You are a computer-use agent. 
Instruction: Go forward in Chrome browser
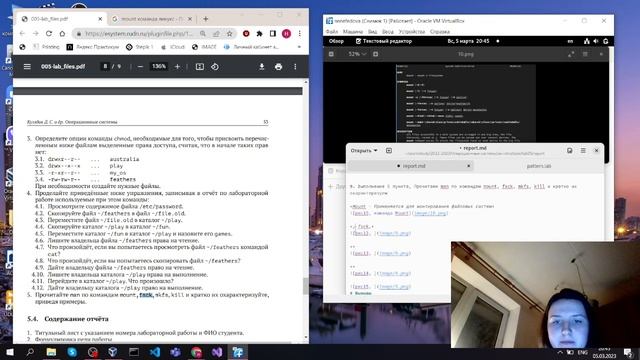[x=36, y=33]
